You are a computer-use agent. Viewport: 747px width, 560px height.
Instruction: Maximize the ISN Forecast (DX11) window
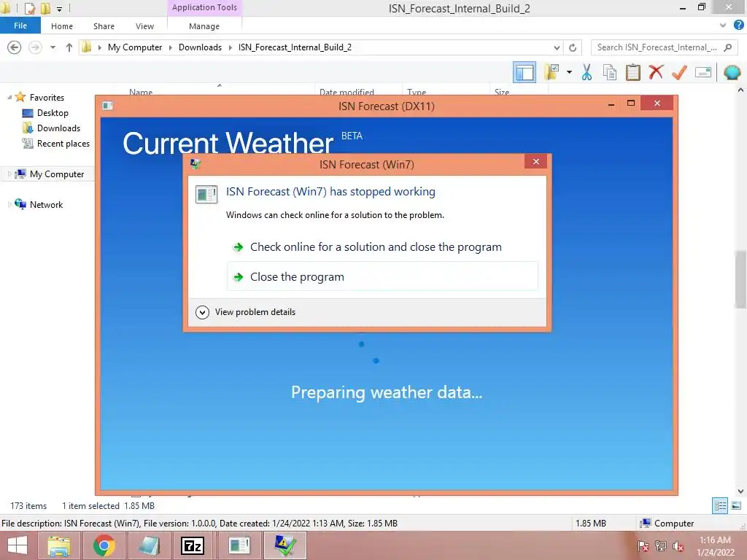631,104
